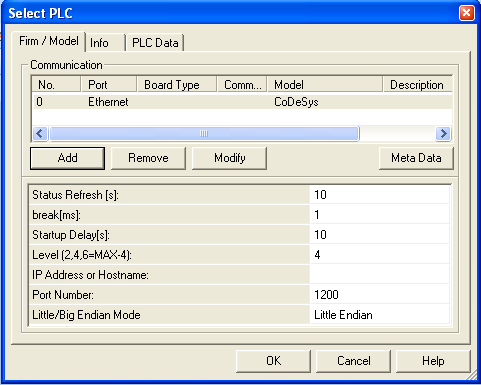Edit the Port Number value 1200
This screenshot has width=481, height=385.
(x=379, y=295)
